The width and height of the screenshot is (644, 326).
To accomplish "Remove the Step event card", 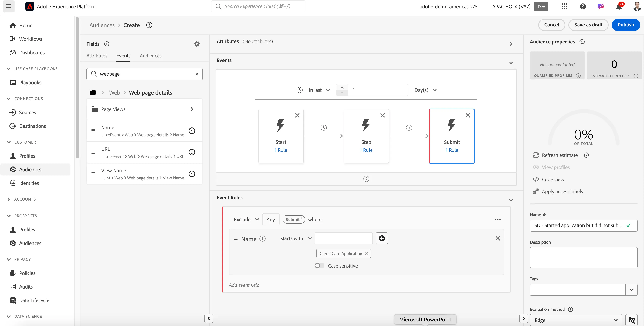I will tap(382, 115).
